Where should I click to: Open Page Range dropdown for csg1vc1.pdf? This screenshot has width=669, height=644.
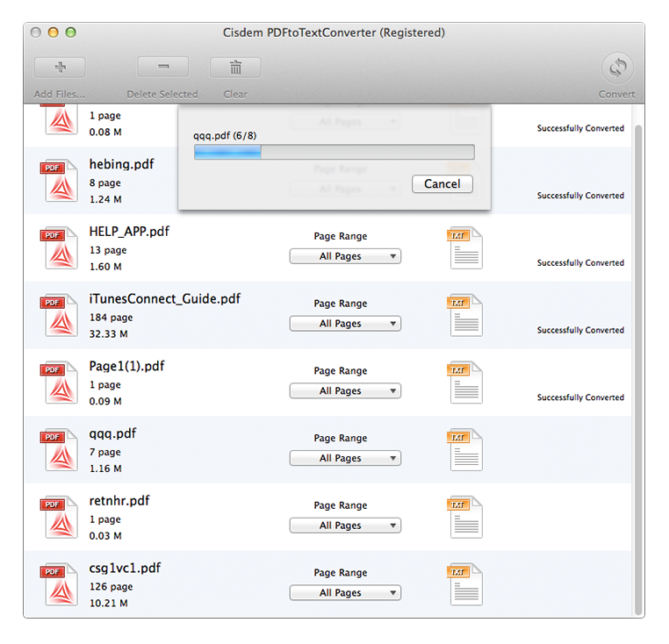coord(345,592)
